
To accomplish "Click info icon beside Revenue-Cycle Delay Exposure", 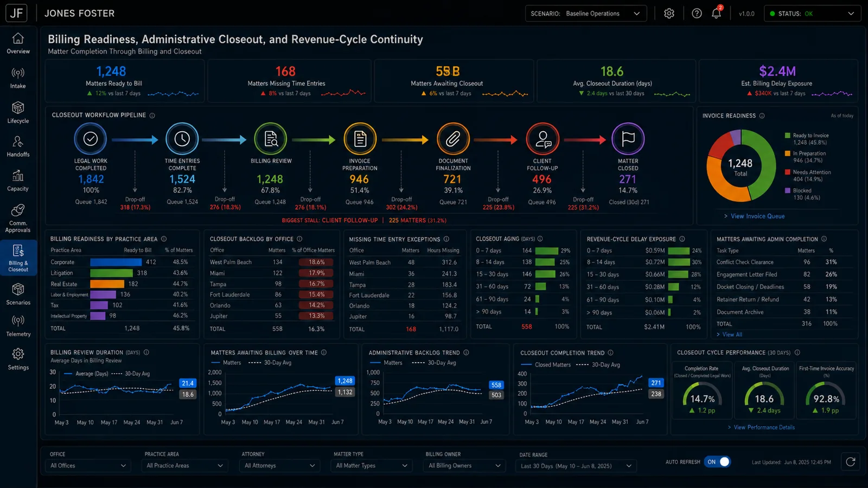I will [682, 239].
